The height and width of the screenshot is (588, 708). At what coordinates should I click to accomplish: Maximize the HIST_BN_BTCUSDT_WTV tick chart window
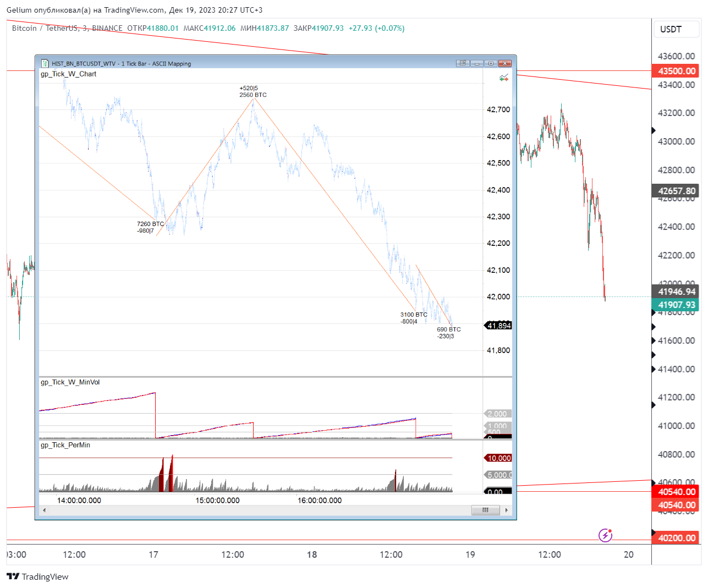click(491, 63)
